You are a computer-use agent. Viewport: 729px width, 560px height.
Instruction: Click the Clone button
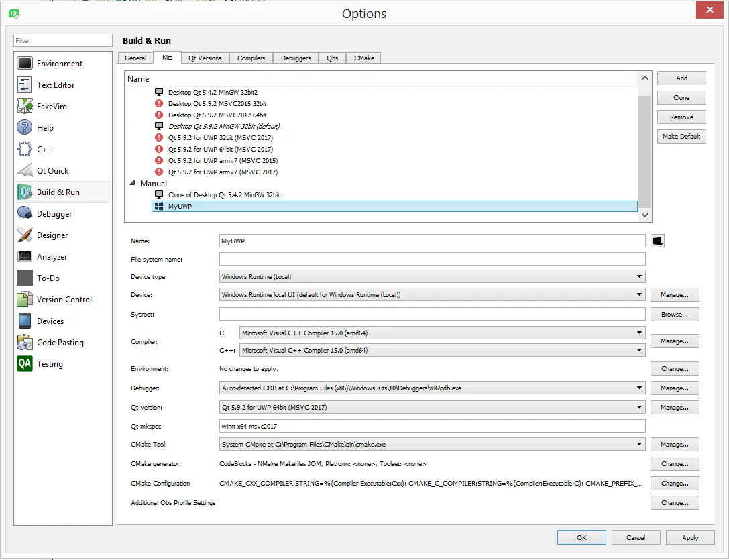(681, 98)
